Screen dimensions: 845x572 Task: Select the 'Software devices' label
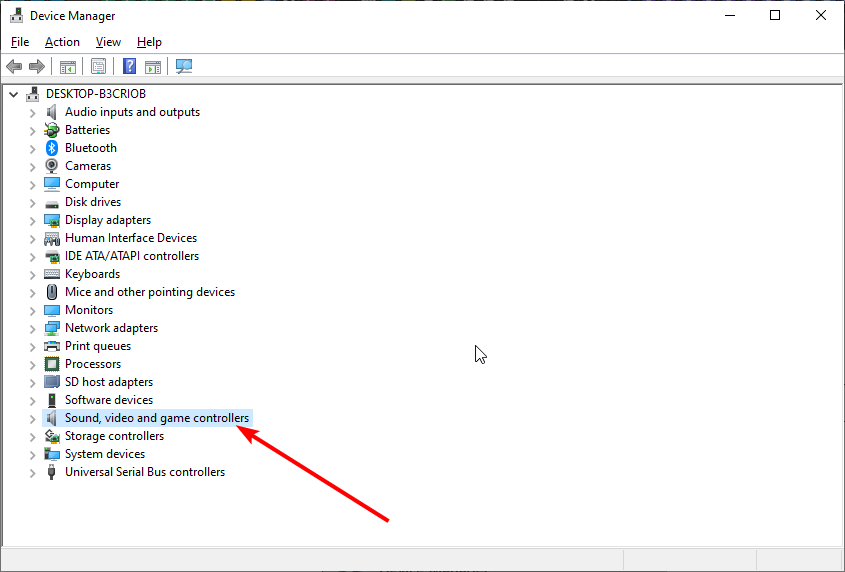[109, 400]
